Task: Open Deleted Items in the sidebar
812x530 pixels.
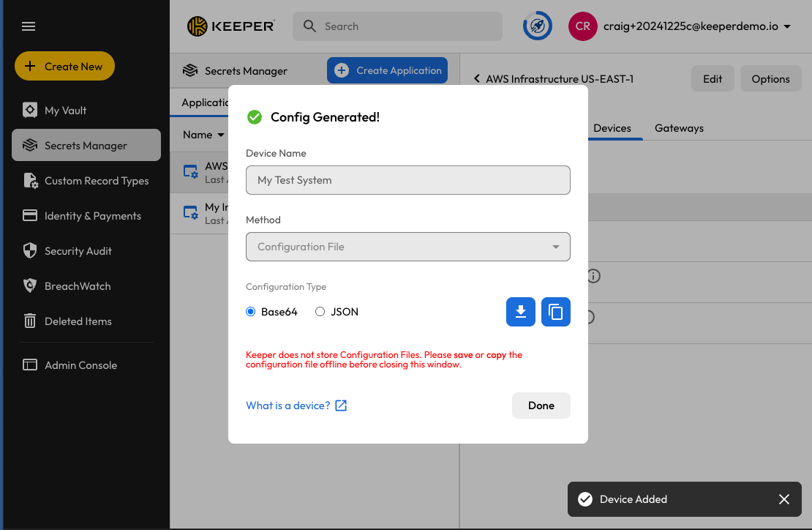Action: point(78,321)
